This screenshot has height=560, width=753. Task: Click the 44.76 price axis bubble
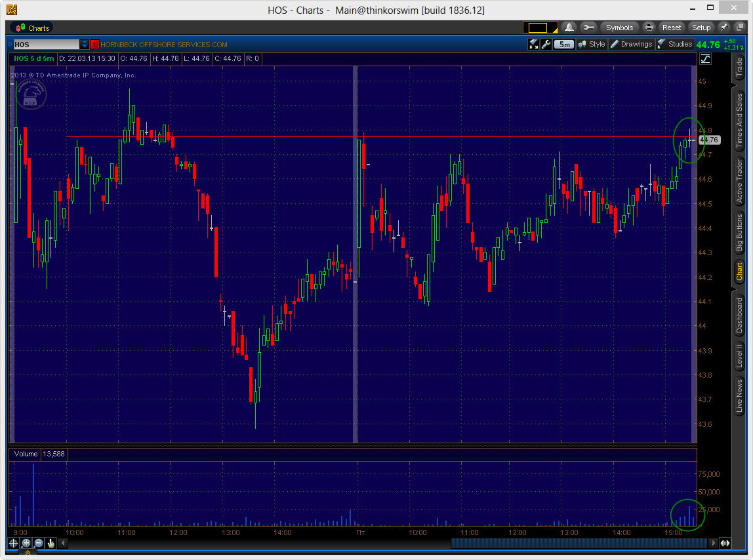[709, 140]
